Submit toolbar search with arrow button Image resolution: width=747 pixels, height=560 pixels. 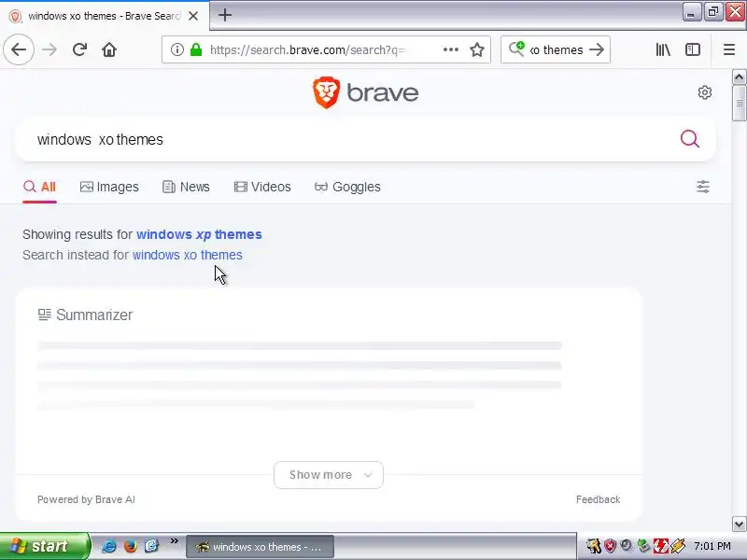[597, 49]
